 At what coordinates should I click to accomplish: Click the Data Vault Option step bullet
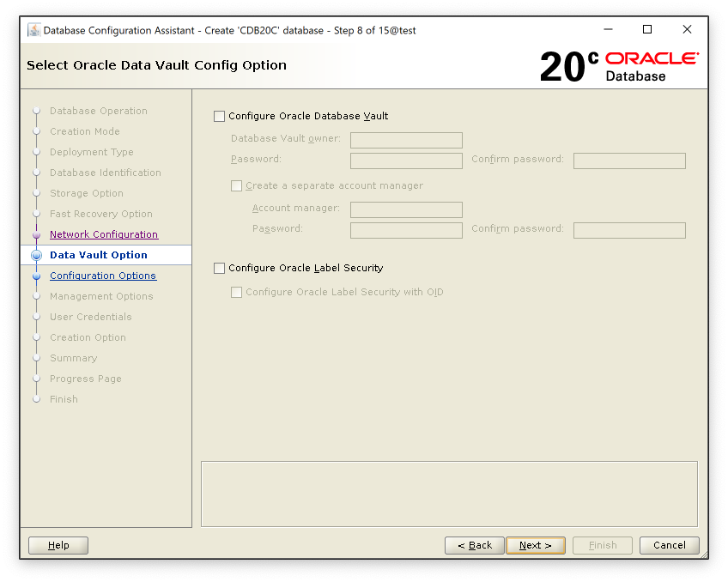(x=37, y=255)
